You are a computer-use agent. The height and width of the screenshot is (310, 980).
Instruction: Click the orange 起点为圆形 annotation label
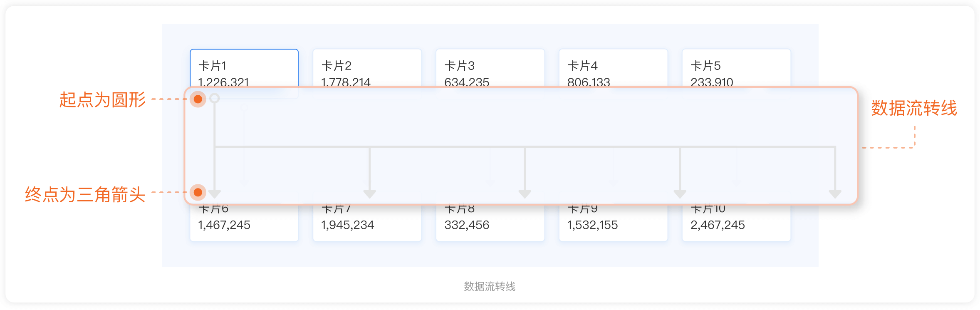102,100
